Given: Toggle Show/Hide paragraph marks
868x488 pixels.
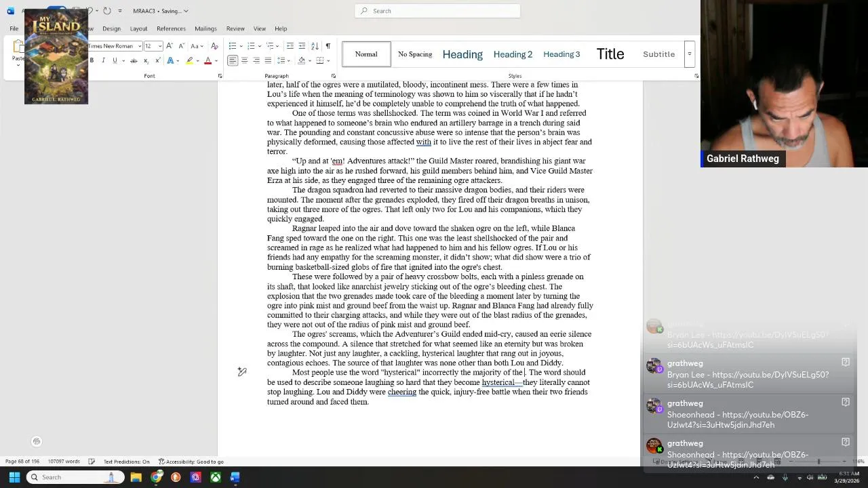Looking at the screenshot, I should coord(328,46).
